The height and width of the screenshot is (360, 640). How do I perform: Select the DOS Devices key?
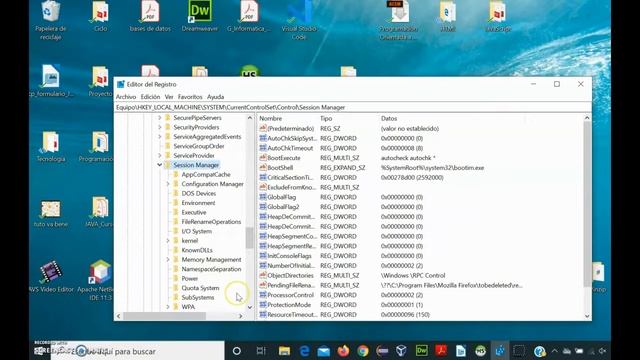click(x=198, y=193)
